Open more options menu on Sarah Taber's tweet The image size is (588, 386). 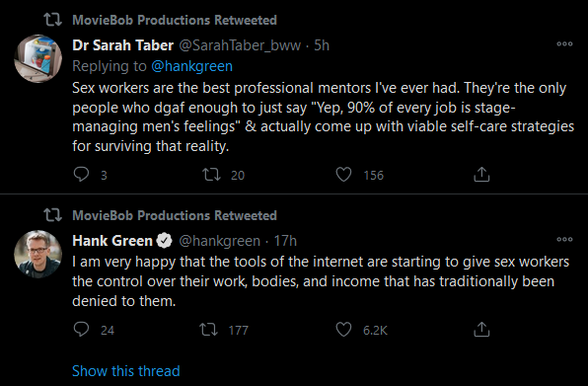564,43
